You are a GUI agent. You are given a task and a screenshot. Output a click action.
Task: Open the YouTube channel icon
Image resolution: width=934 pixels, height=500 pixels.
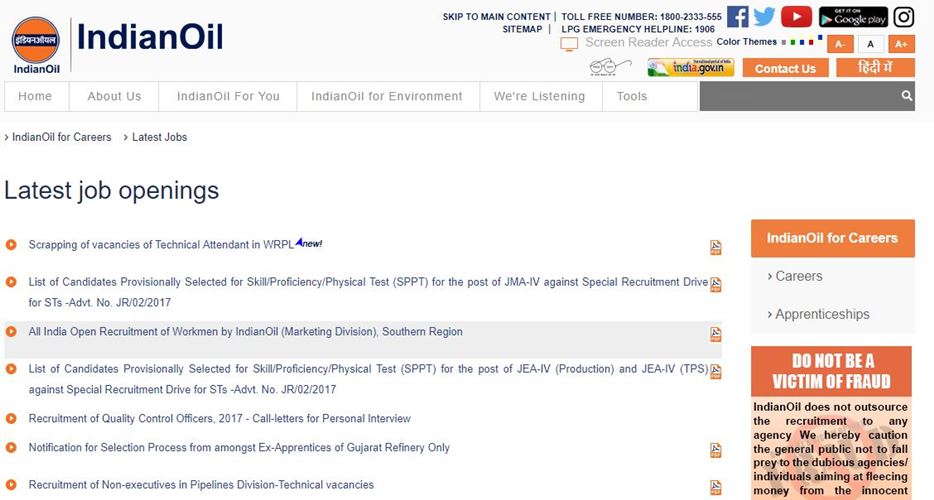click(x=796, y=17)
